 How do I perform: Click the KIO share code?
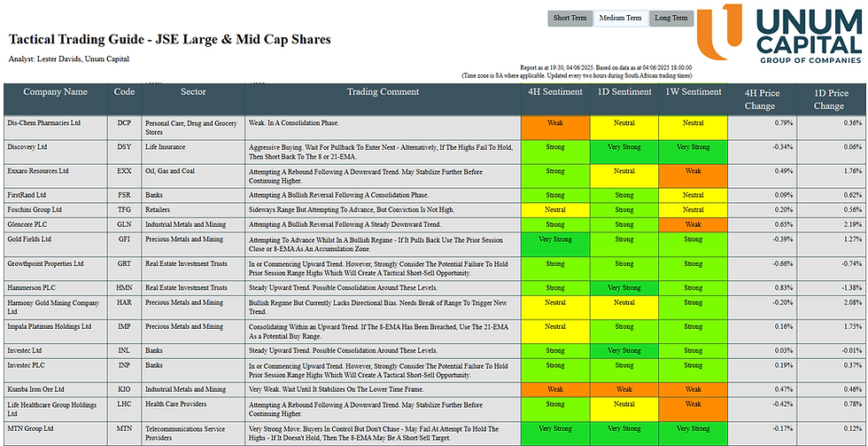tap(124, 389)
